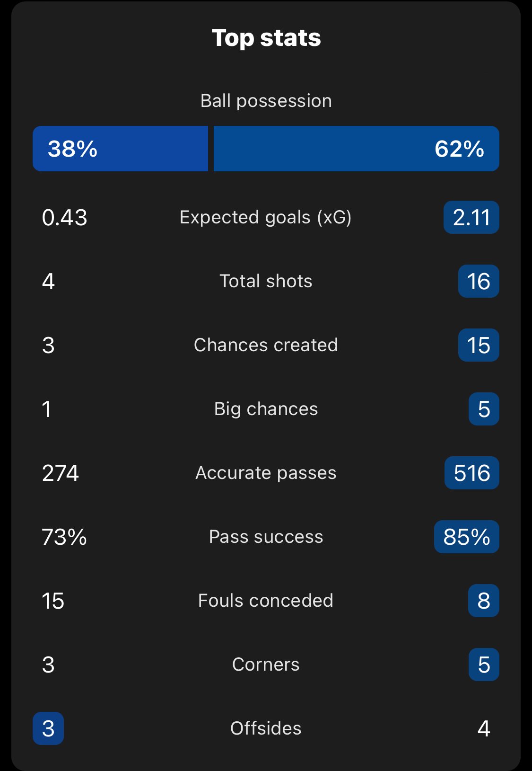The image size is (532, 771).
Task: Tap the 85% pass success badge
Action: pos(467,537)
